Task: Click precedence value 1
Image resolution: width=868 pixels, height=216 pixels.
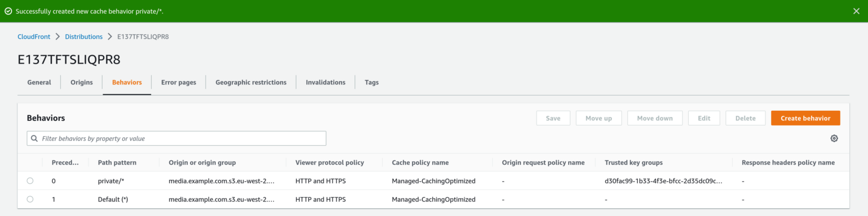Action: tap(54, 199)
